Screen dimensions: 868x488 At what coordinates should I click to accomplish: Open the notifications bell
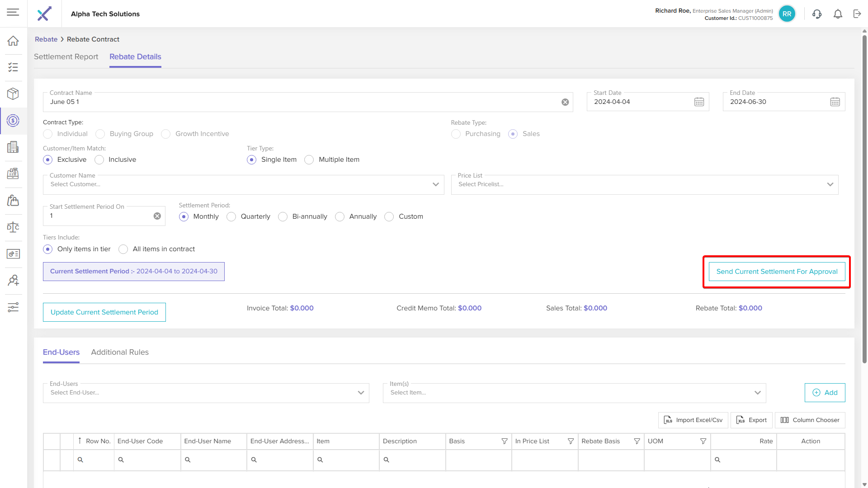pos(838,14)
